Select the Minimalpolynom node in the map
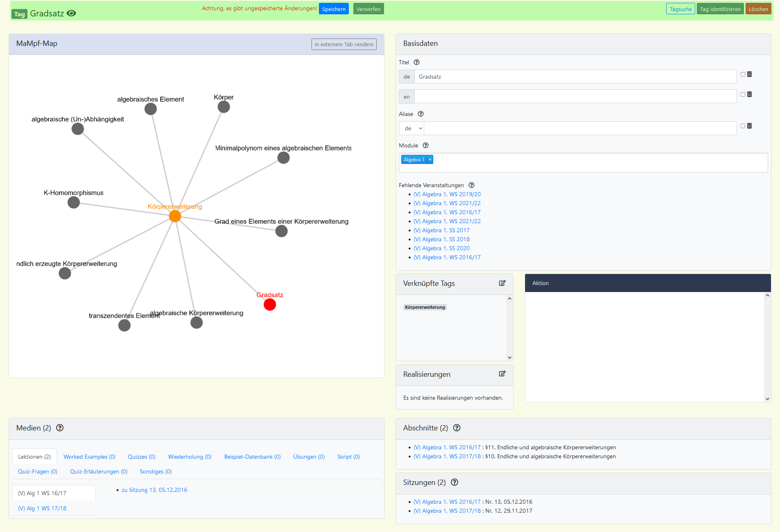Image resolution: width=780 pixels, height=532 pixels. [x=284, y=158]
